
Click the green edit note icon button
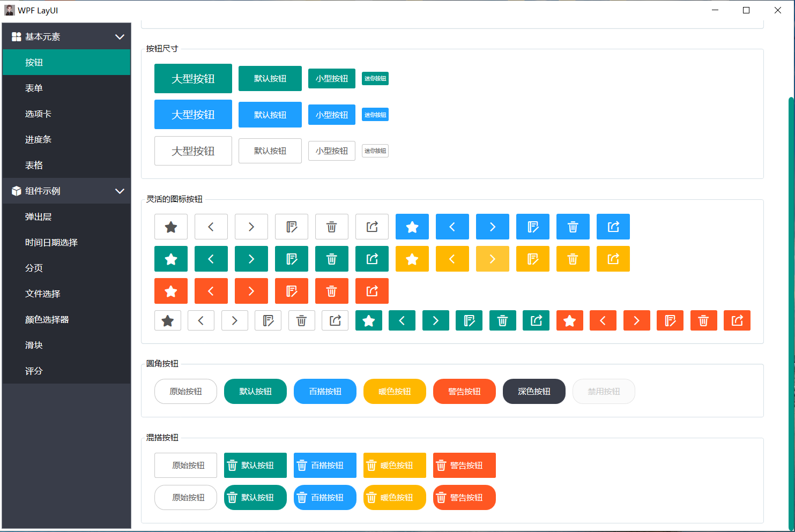coord(291,259)
